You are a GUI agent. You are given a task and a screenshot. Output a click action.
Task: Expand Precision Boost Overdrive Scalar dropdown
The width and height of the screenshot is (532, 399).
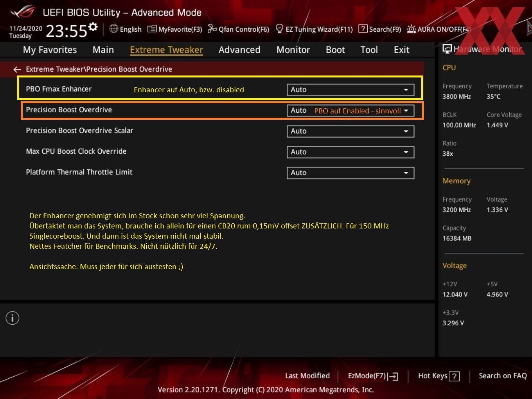350,131
